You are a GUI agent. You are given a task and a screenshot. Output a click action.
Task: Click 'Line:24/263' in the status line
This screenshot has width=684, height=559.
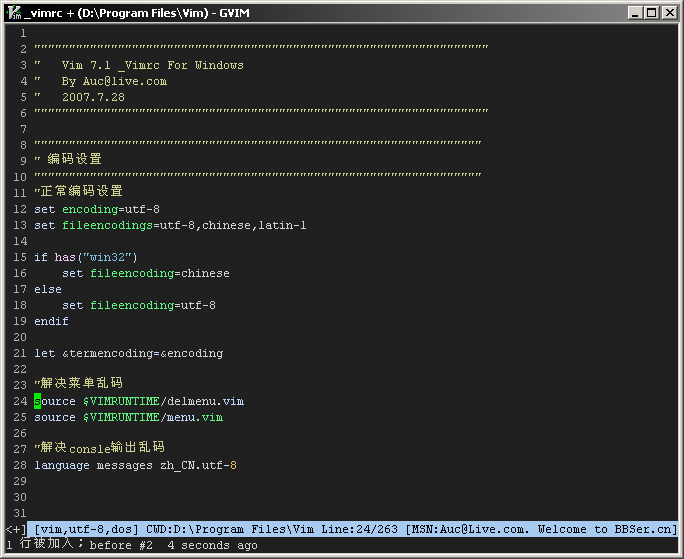click(359, 529)
